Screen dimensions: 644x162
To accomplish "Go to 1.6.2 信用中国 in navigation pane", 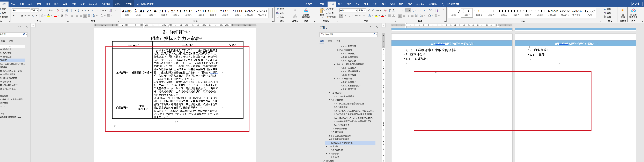I will tap(341, 107).
